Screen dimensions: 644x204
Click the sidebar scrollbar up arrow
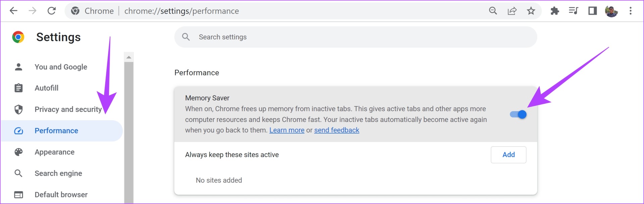point(129,57)
